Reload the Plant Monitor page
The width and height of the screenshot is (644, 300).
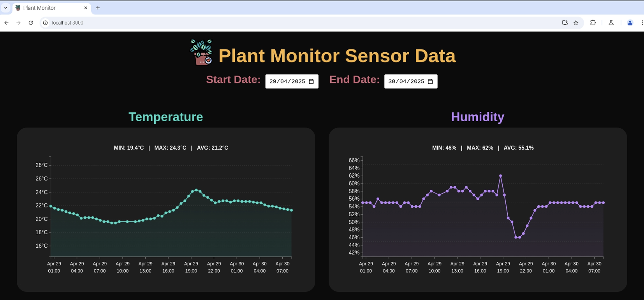31,23
